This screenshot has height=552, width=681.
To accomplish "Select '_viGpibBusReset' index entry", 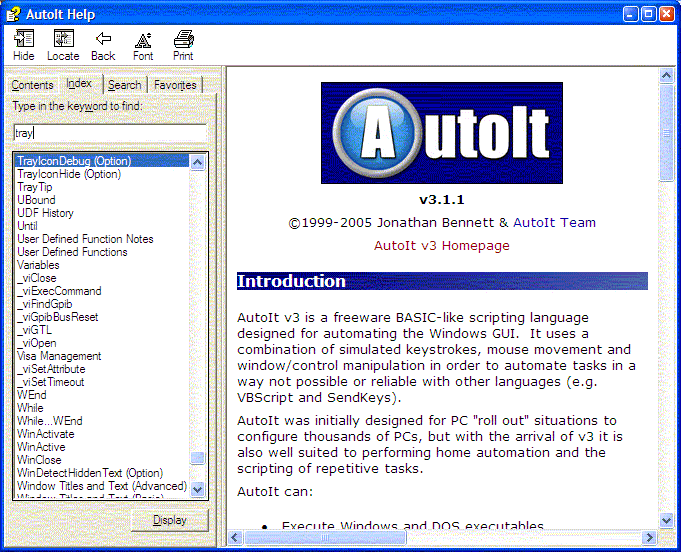I will click(x=57, y=317).
